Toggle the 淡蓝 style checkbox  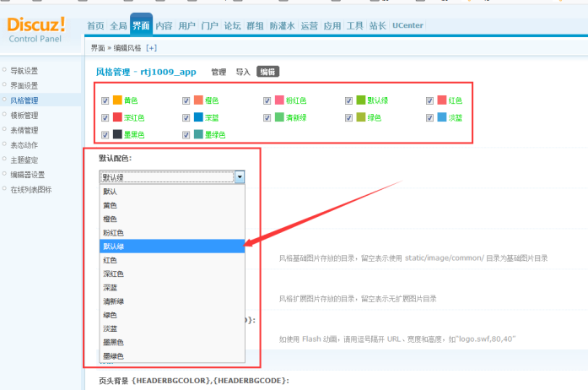click(429, 118)
